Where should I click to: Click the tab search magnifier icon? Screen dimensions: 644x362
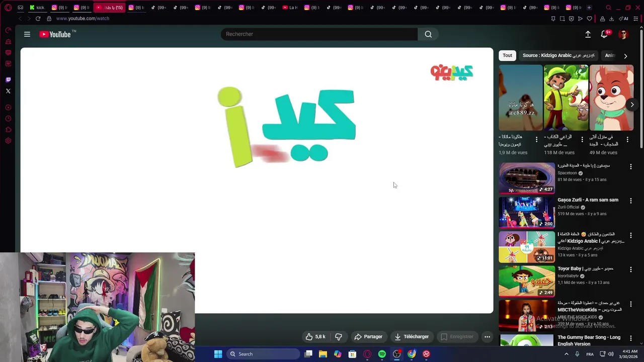(608, 8)
